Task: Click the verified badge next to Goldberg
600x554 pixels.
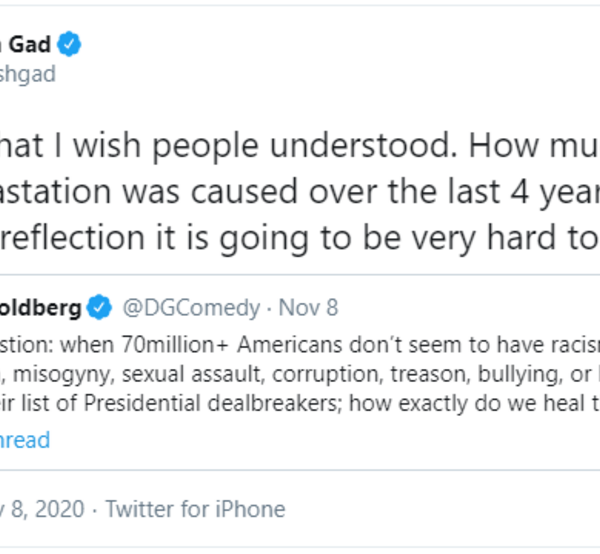Action: click(100, 308)
